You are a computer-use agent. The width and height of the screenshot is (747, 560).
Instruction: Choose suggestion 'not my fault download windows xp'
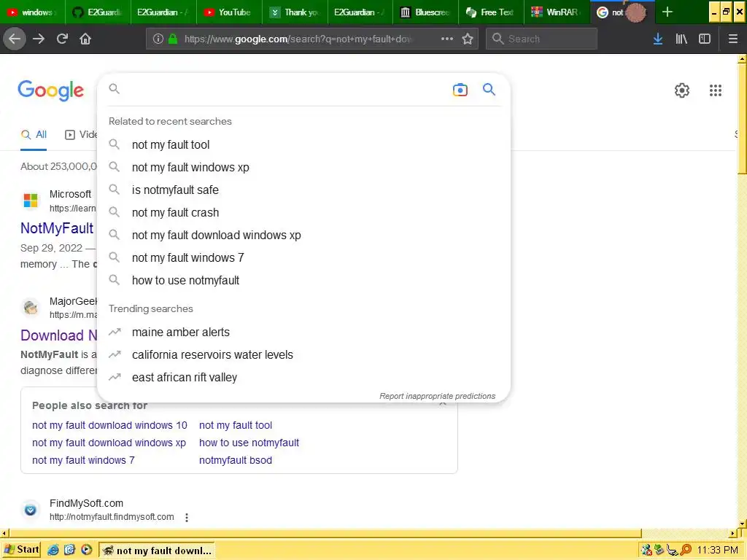[x=304, y=236]
